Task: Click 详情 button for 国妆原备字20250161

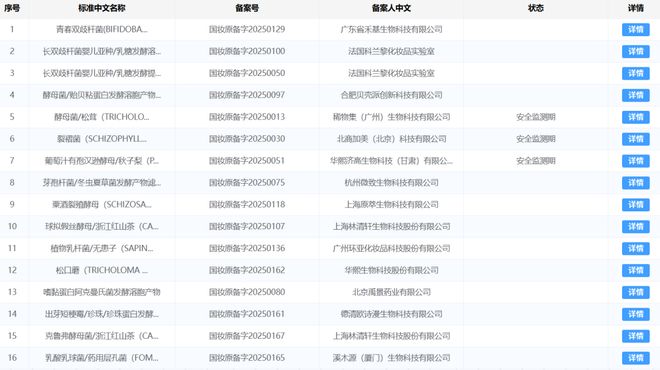Action: click(x=635, y=314)
